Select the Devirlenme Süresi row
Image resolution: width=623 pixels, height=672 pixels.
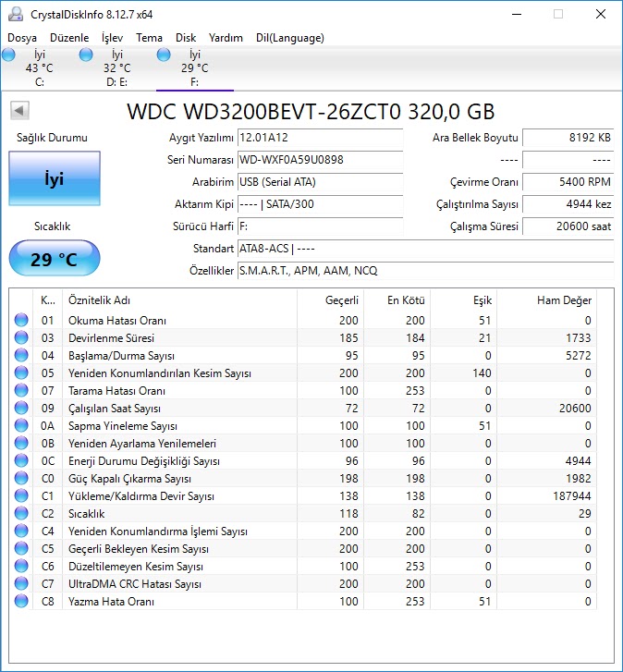point(303,337)
